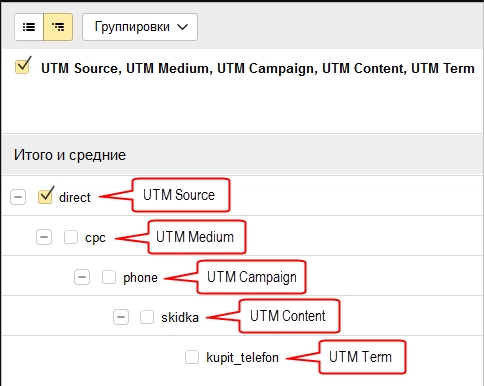484x386 pixels.
Task: Select the kupit_telefon term row label
Action: point(242,358)
